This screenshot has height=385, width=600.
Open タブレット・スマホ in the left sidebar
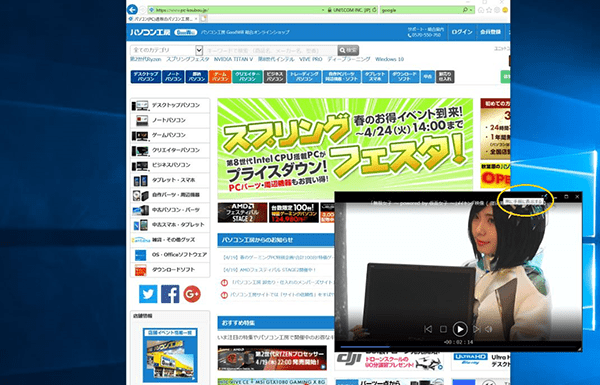coord(170,180)
